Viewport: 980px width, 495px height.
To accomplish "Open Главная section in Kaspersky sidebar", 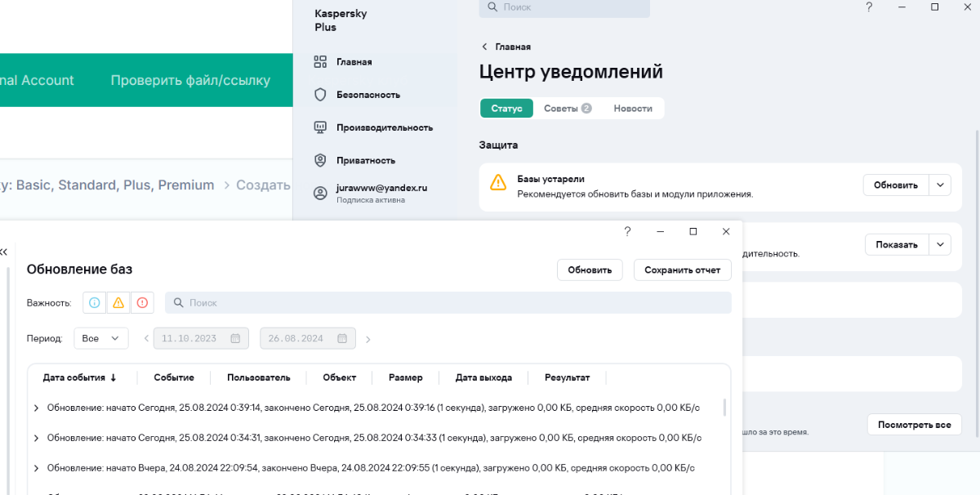I will [343, 62].
